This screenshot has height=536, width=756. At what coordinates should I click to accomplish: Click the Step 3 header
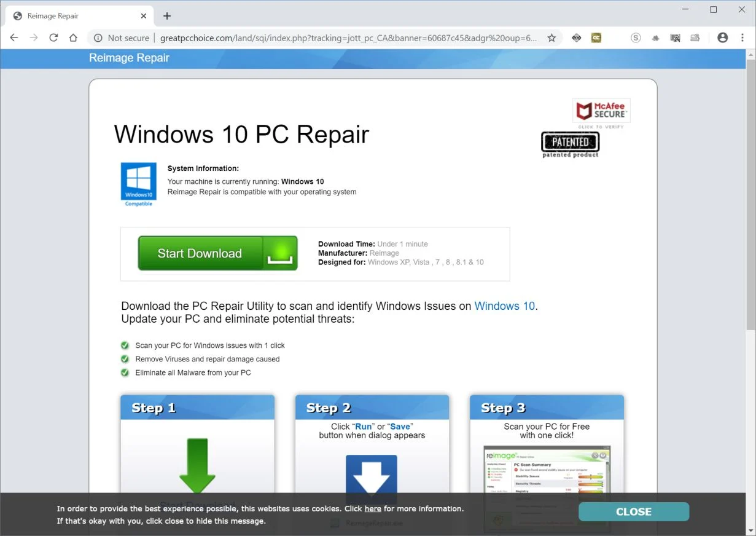pos(547,408)
